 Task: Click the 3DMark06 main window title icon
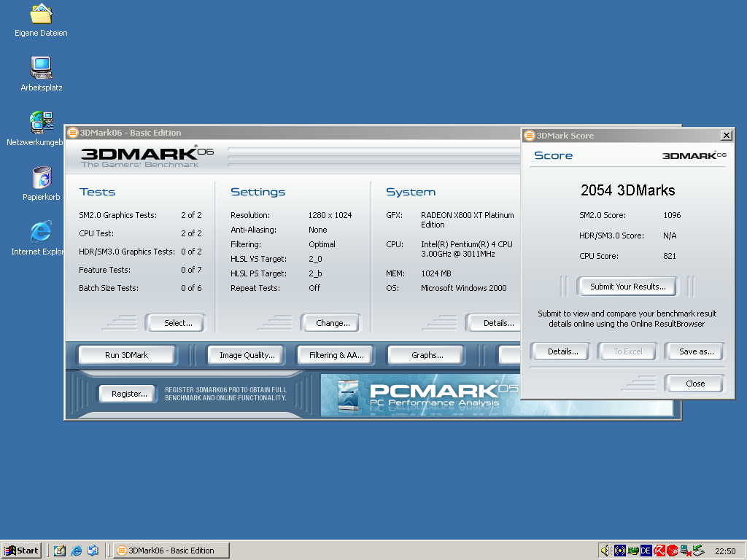(72, 133)
